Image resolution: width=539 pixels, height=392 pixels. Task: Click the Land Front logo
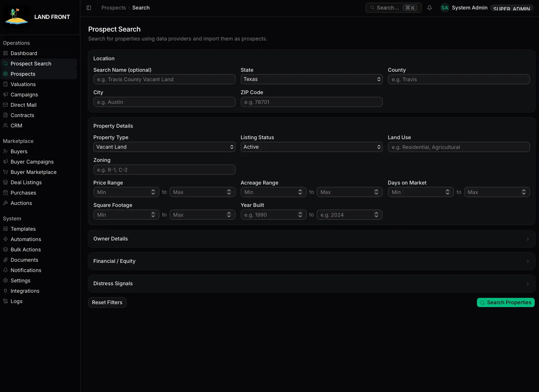pos(17,17)
